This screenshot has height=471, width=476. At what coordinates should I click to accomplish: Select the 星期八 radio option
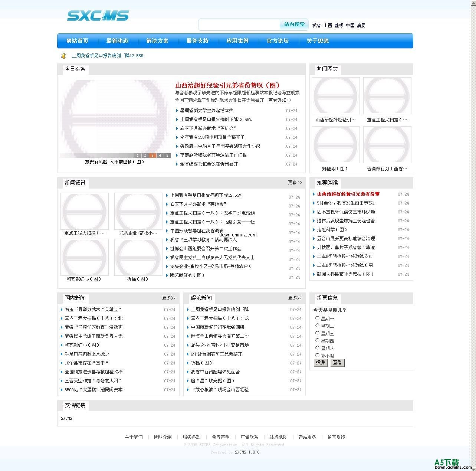[x=318, y=348]
